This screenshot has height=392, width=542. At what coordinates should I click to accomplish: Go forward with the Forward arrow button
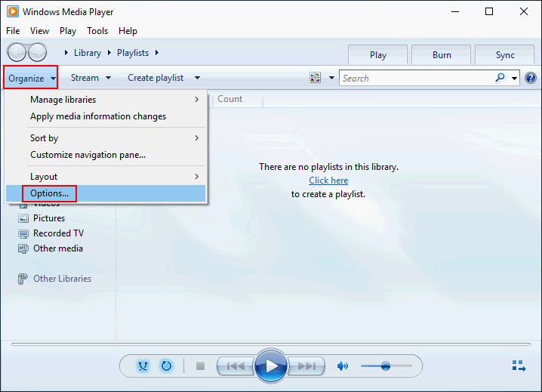pyautogui.click(x=37, y=53)
